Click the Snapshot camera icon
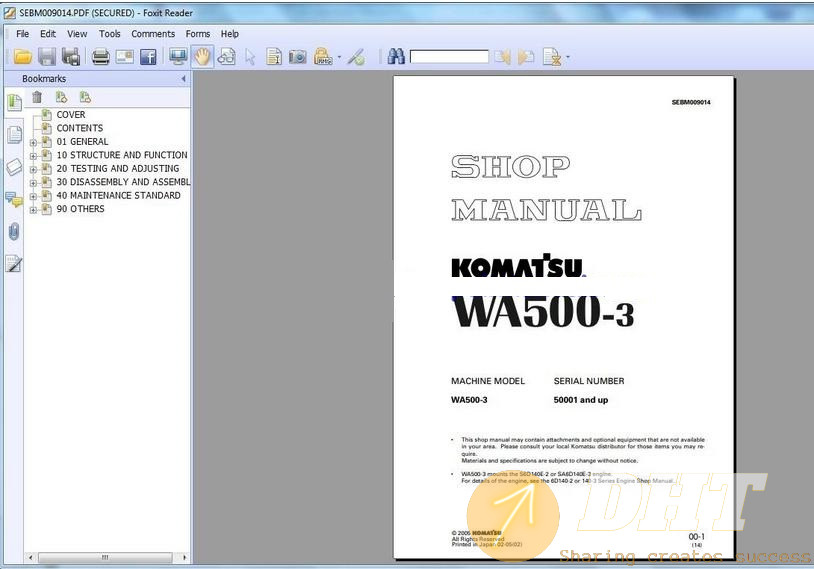Image resolution: width=814 pixels, height=569 pixels. [x=297, y=57]
